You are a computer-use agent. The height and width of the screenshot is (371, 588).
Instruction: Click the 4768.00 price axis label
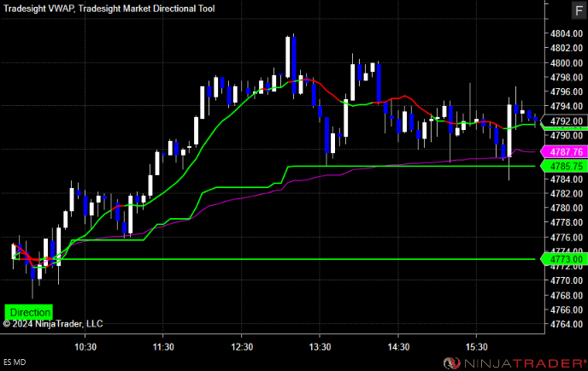pos(567,296)
